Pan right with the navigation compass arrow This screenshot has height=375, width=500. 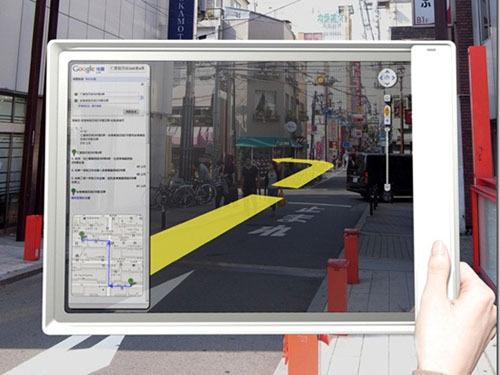pyautogui.click(x=393, y=78)
